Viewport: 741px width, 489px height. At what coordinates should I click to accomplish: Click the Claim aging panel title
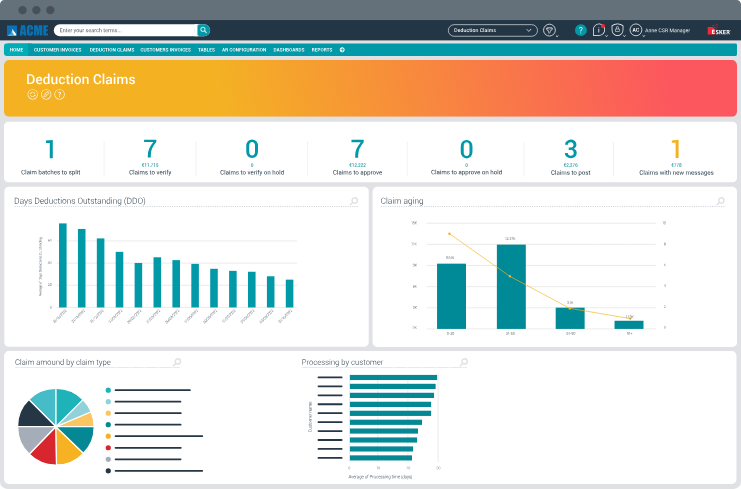402,201
